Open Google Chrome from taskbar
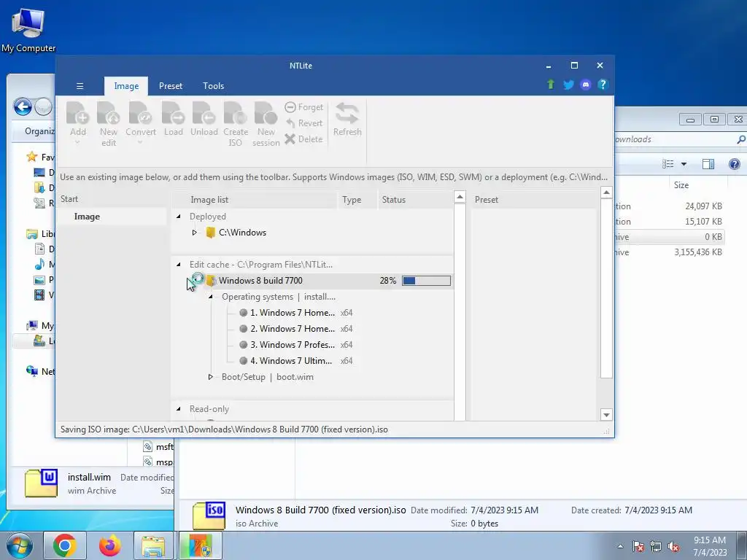This screenshot has width=747, height=560. (64, 545)
